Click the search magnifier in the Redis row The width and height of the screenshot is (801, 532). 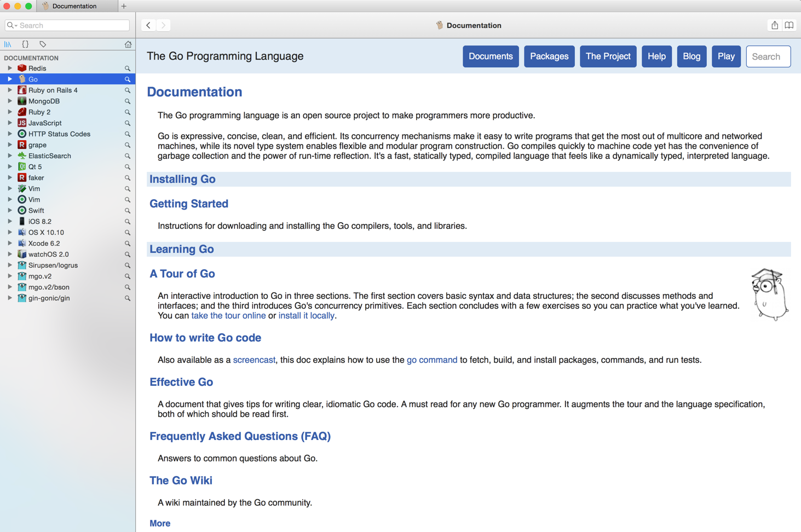(128, 68)
